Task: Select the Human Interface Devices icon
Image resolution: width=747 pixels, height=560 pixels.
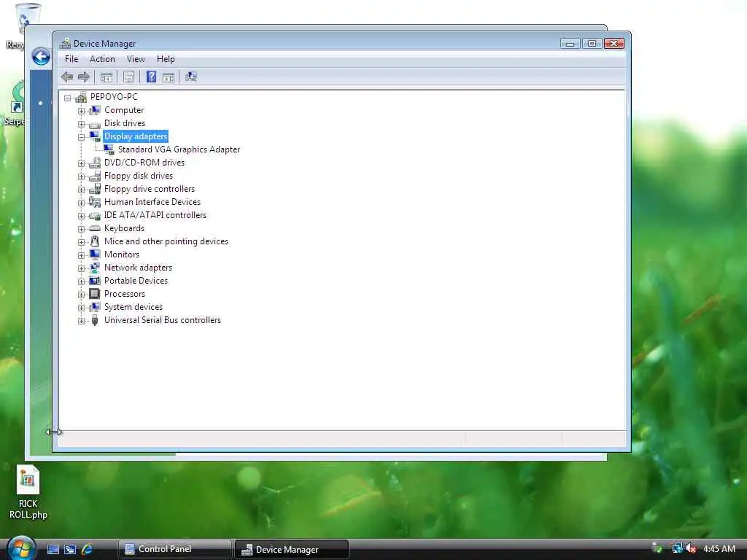Action: coord(95,202)
